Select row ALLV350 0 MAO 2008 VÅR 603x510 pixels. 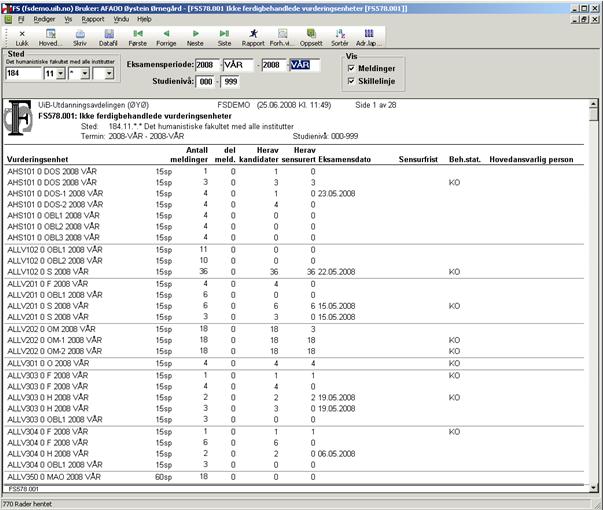click(294, 477)
